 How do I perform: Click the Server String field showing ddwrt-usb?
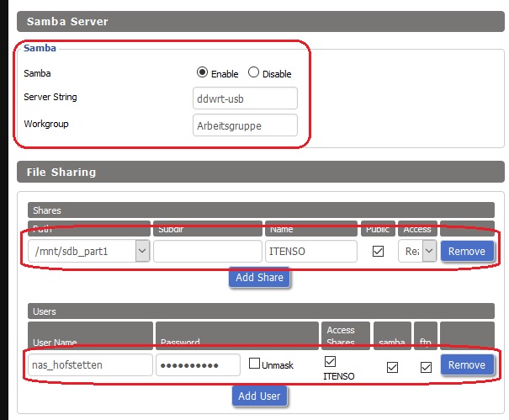click(245, 98)
